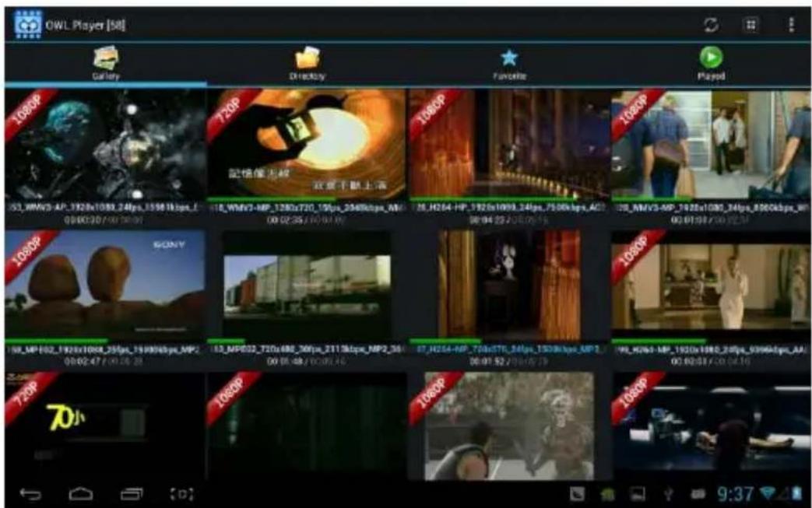The height and width of the screenshot is (508, 812).
Task: Click the 00:02:35 playback time text
Action: pos(286,220)
